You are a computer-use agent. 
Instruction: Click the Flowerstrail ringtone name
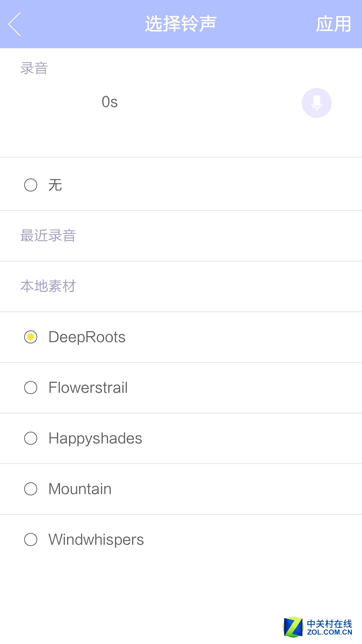[x=88, y=388]
